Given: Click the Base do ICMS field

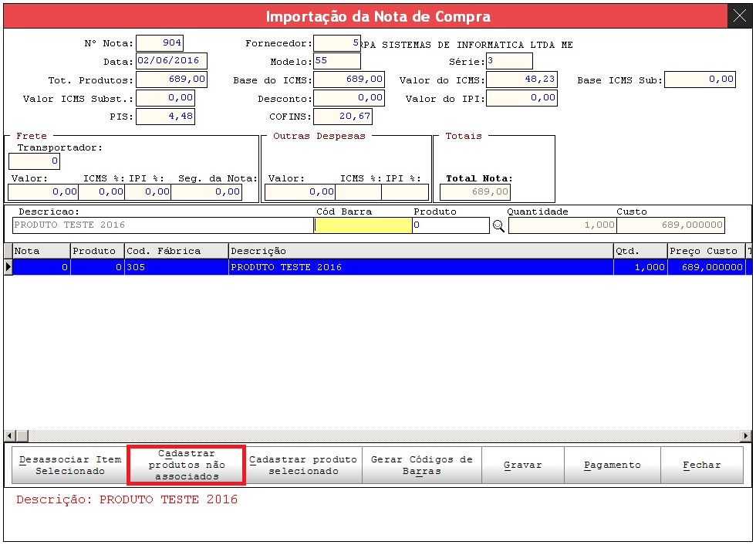Looking at the screenshot, I should pos(349,80).
